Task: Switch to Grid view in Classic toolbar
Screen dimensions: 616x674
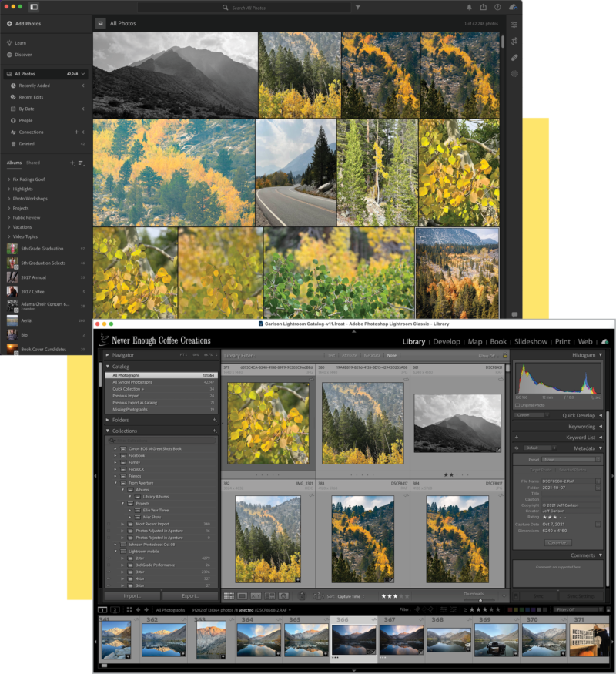Action: (x=229, y=595)
